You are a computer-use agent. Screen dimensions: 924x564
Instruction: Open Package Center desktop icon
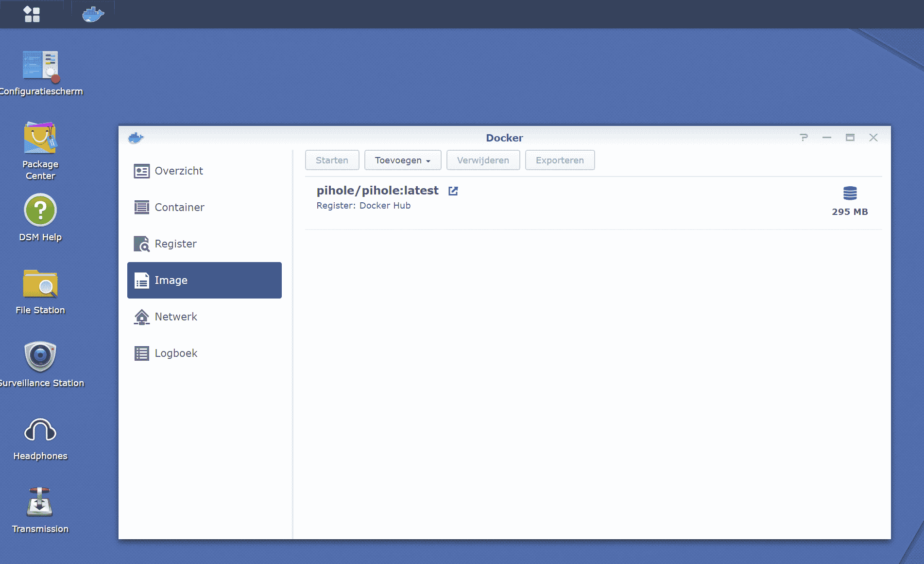click(40, 139)
